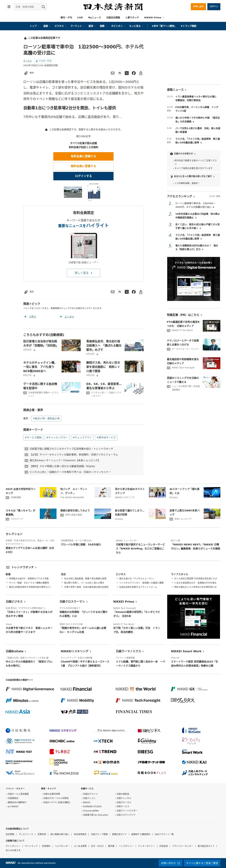Open 日経xTECH logo link
The width and height of the screenshot is (226, 868).
tap(103, 741)
